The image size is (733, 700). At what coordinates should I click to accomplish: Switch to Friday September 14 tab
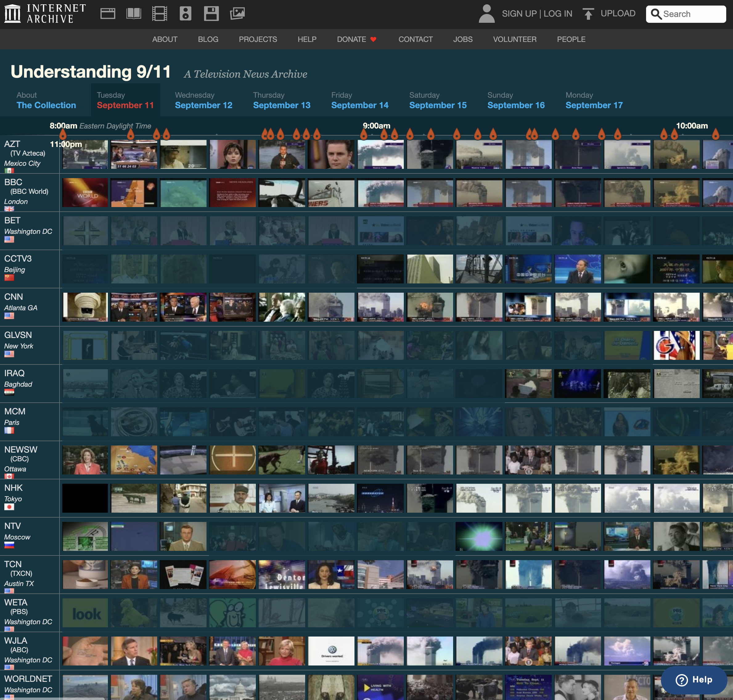[360, 100]
